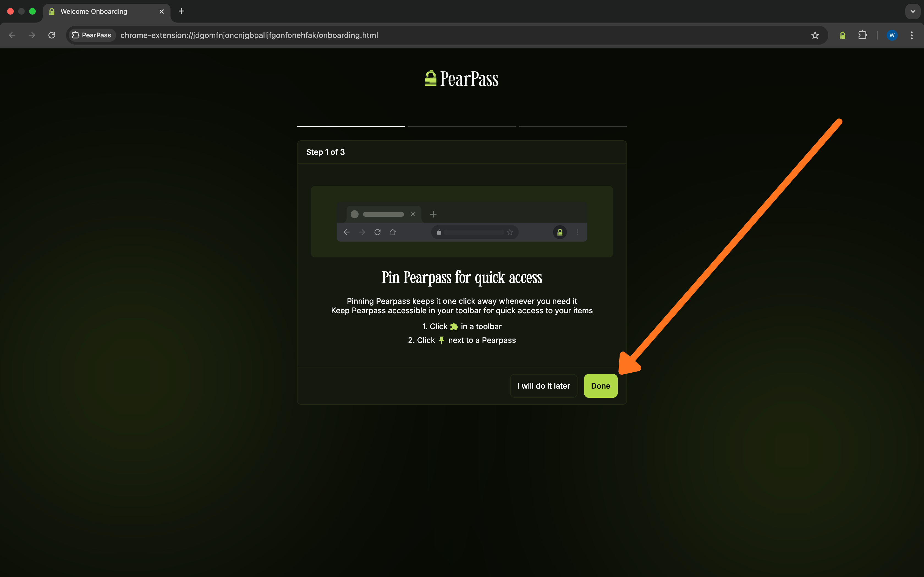Click the PearPass logo at top
Screen dimensions: 924x577
point(462,79)
